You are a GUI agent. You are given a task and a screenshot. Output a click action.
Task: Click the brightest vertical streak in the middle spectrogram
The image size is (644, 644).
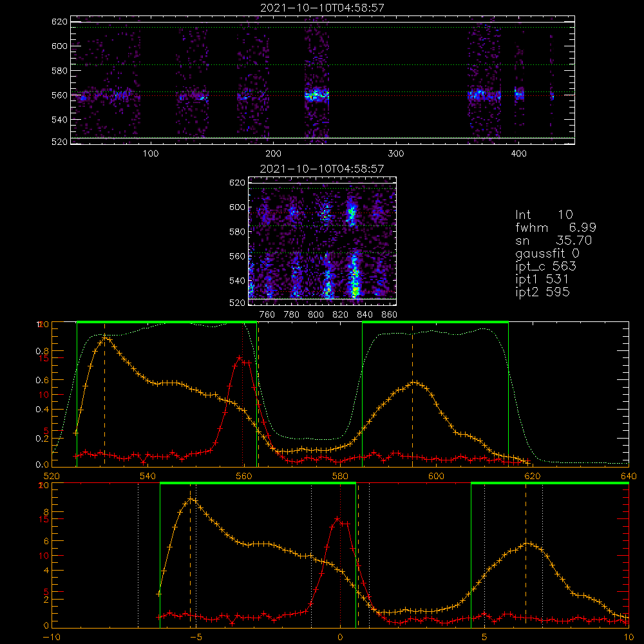click(x=354, y=275)
